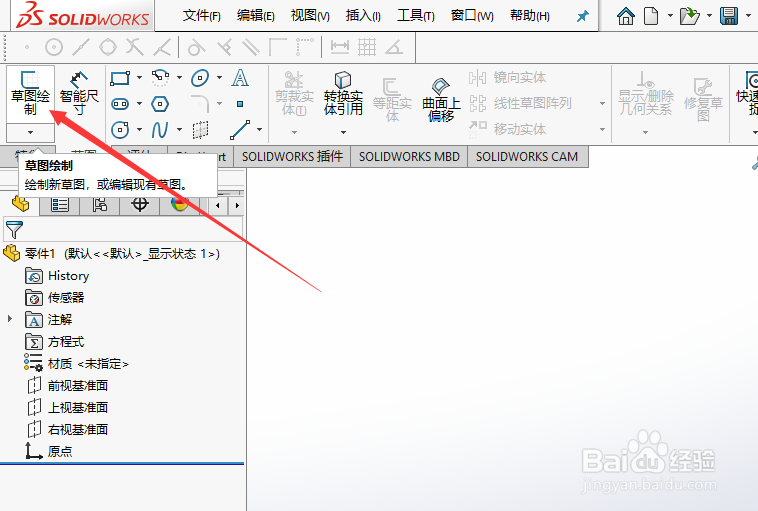Switch to the SOLIDWORKS 插件 tab
Image resolution: width=758 pixels, height=511 pixels.
(292, 157)
